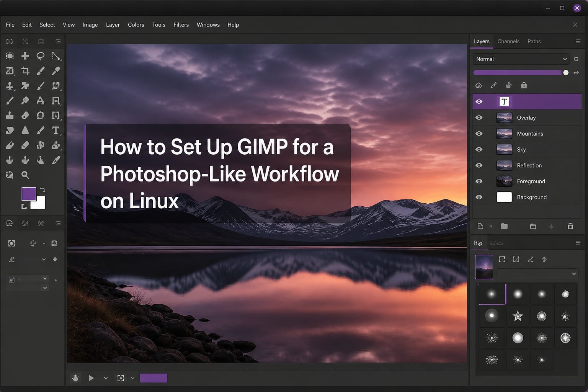
Task: Open the Select menu
Action: click(x=47, y=24)
